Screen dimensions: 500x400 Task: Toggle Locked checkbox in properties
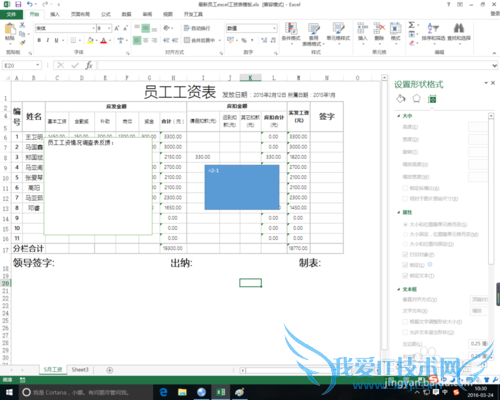(x=405, y=265)
